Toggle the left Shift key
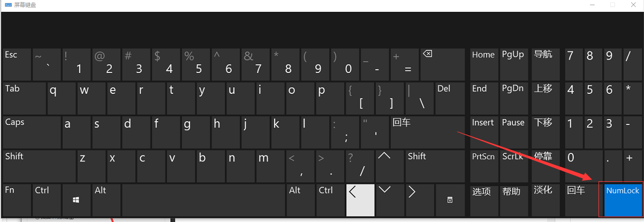Viewport: 644px width, 222px height. coord(40,166)
